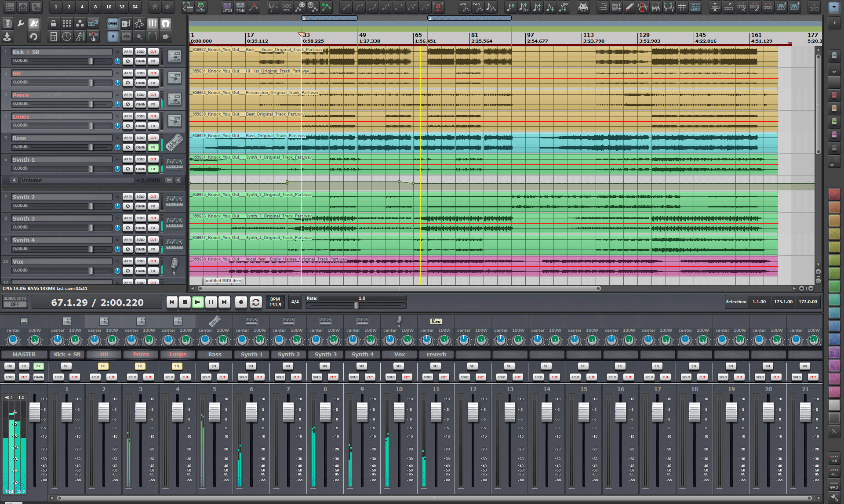The image size is (844, 504).
Task: Open automation mode 'A' on Volume envelope
Action: 15,180
